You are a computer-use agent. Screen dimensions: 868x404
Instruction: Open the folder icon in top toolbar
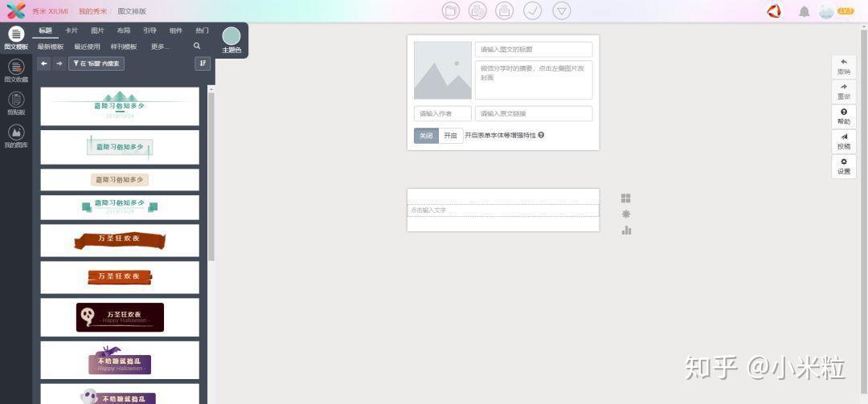pyautogui.click(x=451, y=10)
